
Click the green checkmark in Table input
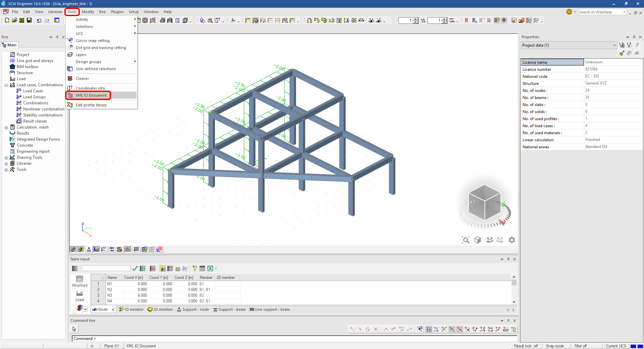coord(135,268)
